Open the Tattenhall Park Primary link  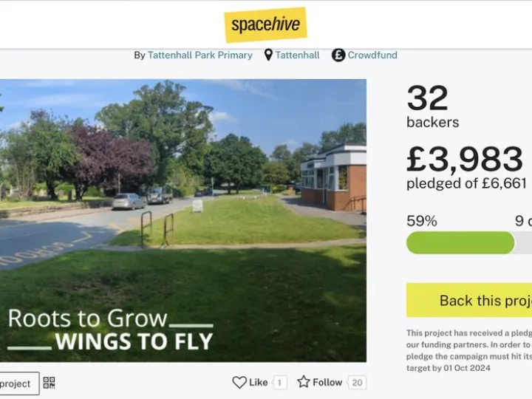coord(199,55)
